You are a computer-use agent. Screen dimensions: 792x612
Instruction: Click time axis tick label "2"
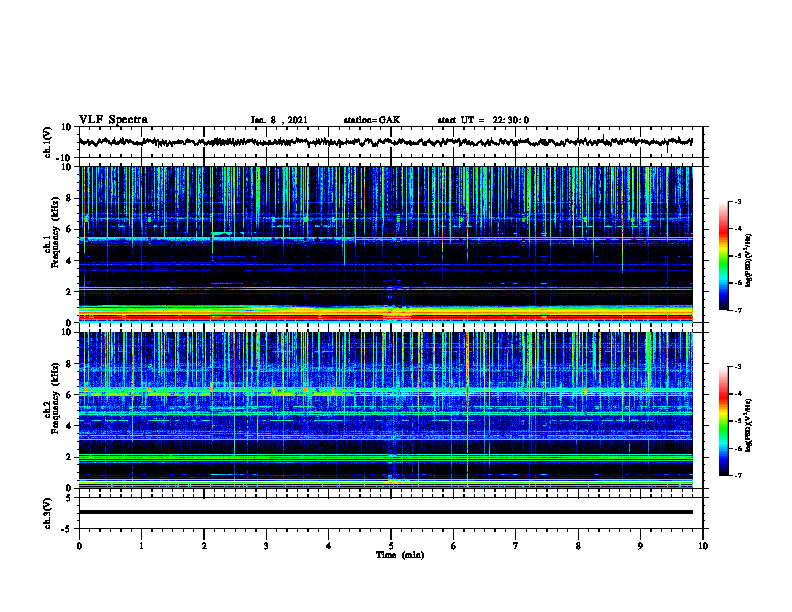204,546
